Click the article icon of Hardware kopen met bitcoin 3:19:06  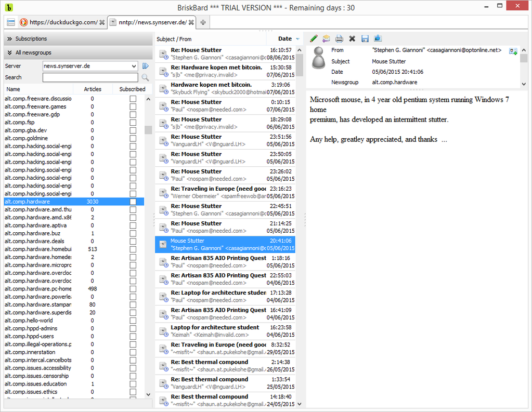coord(163,89)
